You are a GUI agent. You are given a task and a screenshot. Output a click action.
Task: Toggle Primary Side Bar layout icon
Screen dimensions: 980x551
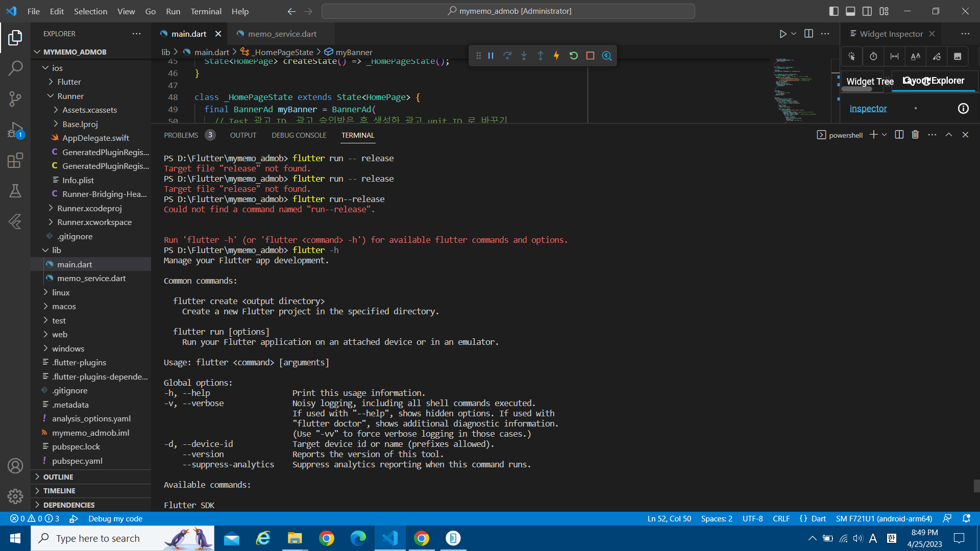point(834,11)
